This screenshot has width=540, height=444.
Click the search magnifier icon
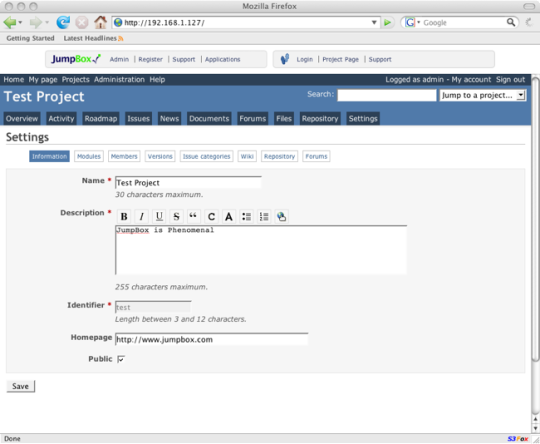pos(511,22)
